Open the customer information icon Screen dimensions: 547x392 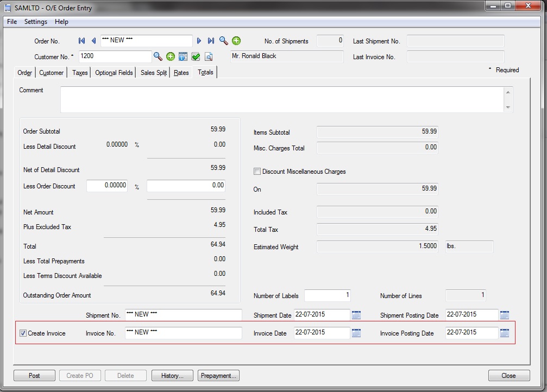pos(183,56)
